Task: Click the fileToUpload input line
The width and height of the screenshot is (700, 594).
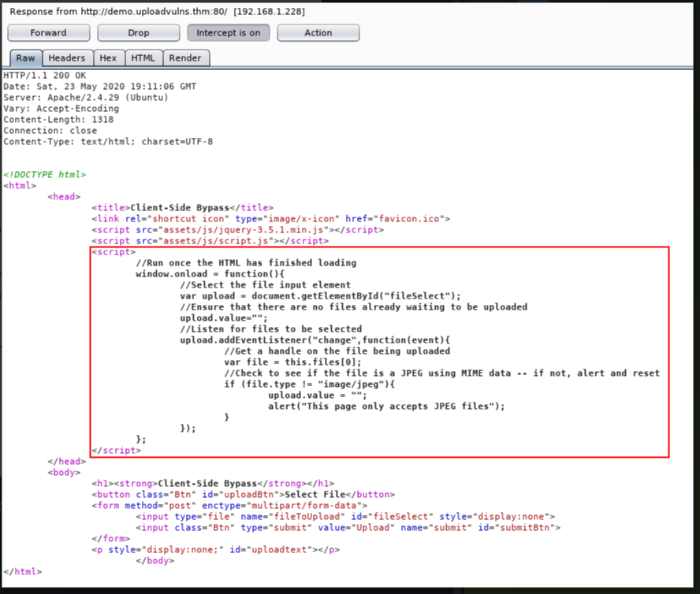Action: point(345,517)
